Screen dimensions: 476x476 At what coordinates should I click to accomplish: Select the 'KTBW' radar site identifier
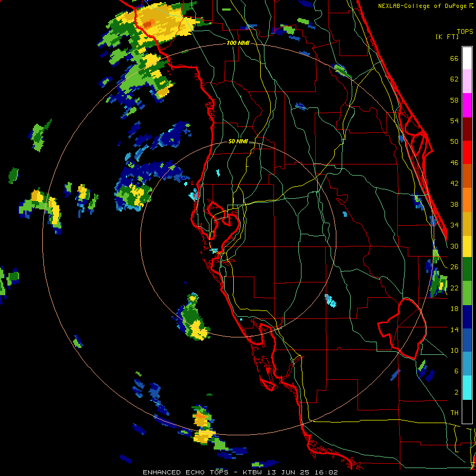[x=252, y=472]
